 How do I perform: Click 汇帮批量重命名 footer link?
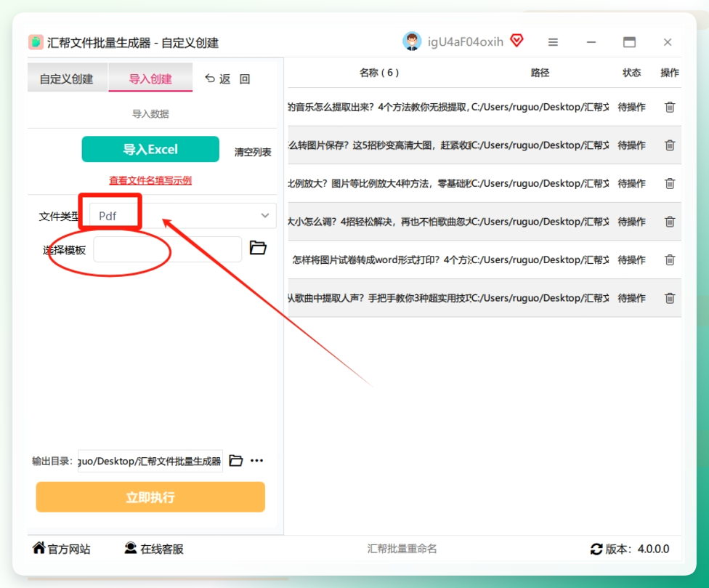(402, 549)
